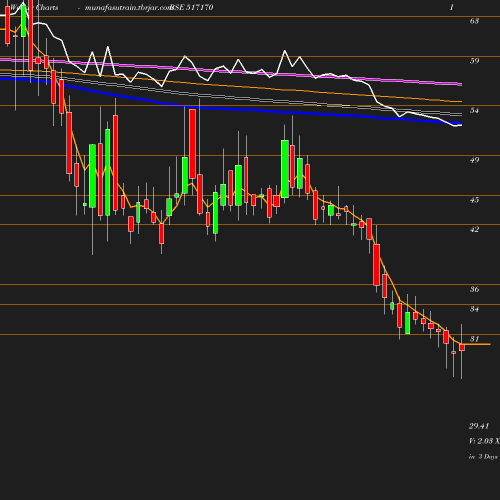
Task: Click the 49 price axis label
Action: tap(474, 160)
